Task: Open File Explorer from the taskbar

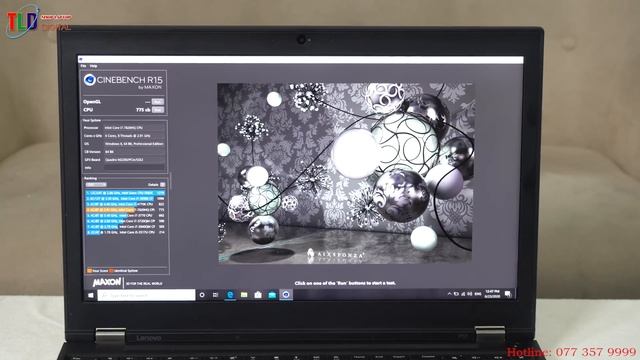Action: [244, 295]
